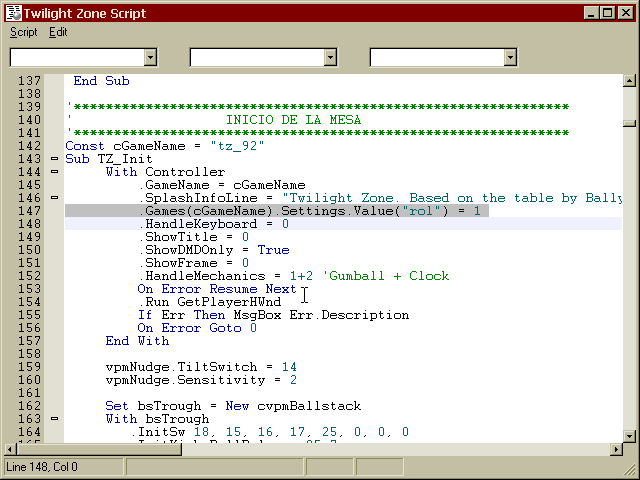640x480 pixels.
Task: Click the 'On Error Goto 0' line
Action: tap(197, 328)
